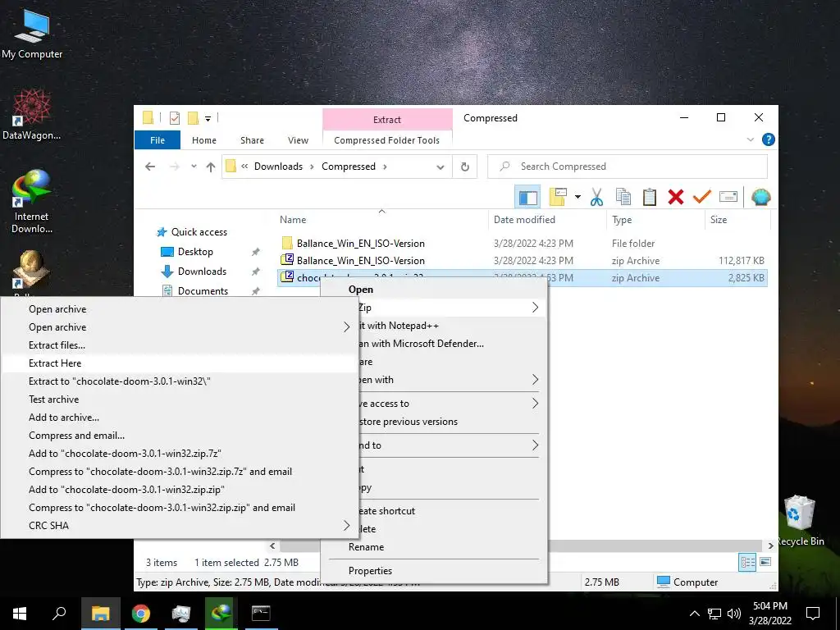Open Classic Shell settings shell icon
The width and height of the screenshot is (840, 630).
tap(760, 197)
